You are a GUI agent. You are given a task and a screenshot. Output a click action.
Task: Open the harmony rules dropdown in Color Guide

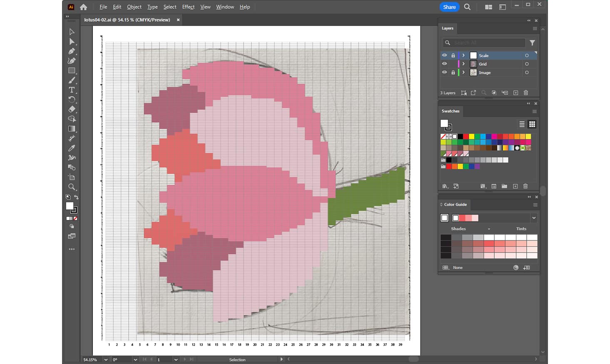pos(533,218)
